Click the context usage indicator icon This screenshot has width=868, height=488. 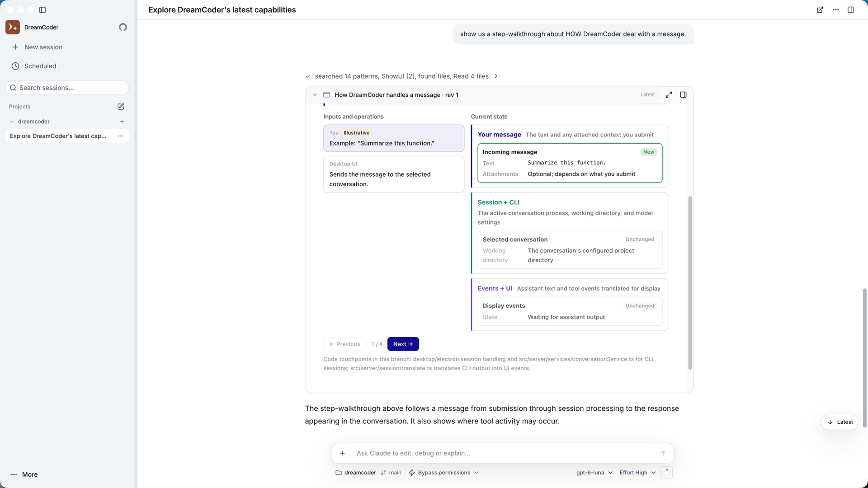point(666,473)
